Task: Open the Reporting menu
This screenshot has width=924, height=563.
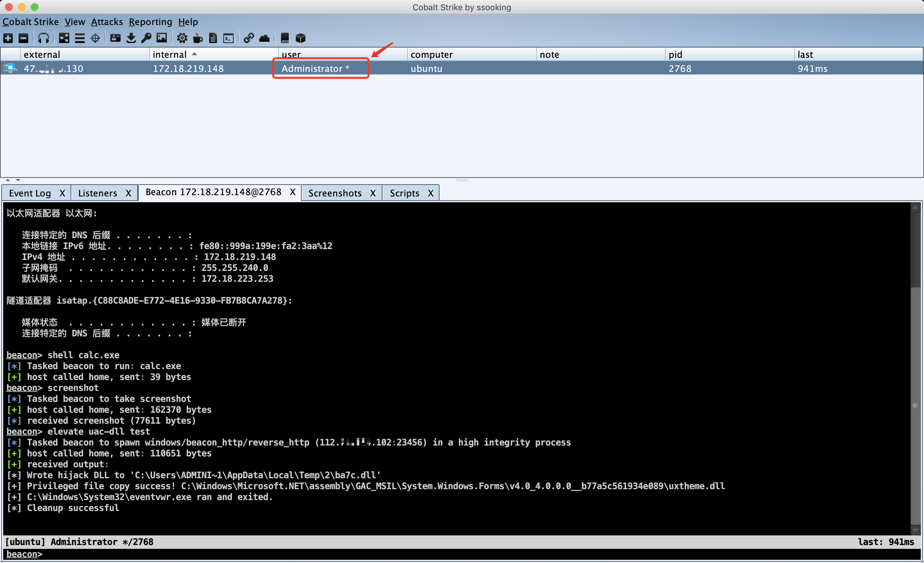Action: point(150,22)
